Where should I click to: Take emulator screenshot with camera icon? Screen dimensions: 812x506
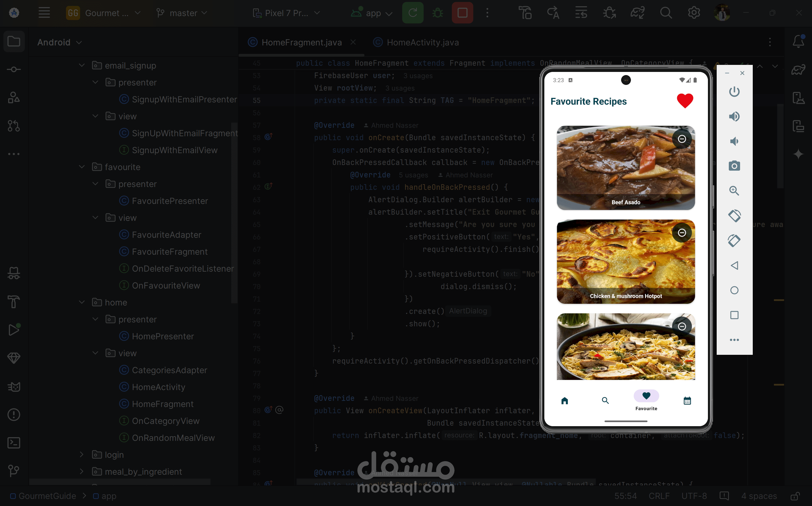coord(734,166)
